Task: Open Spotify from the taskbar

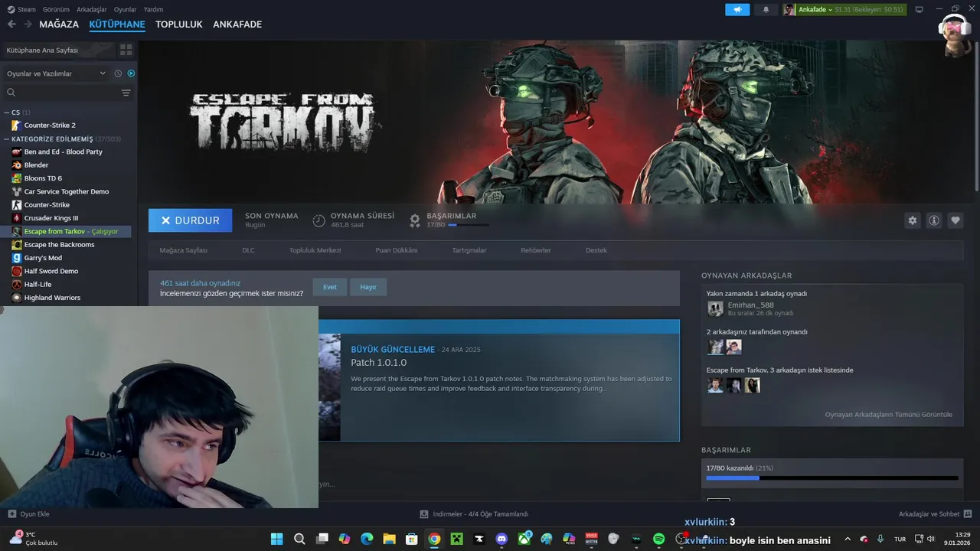Action: (x=658, y=539)
